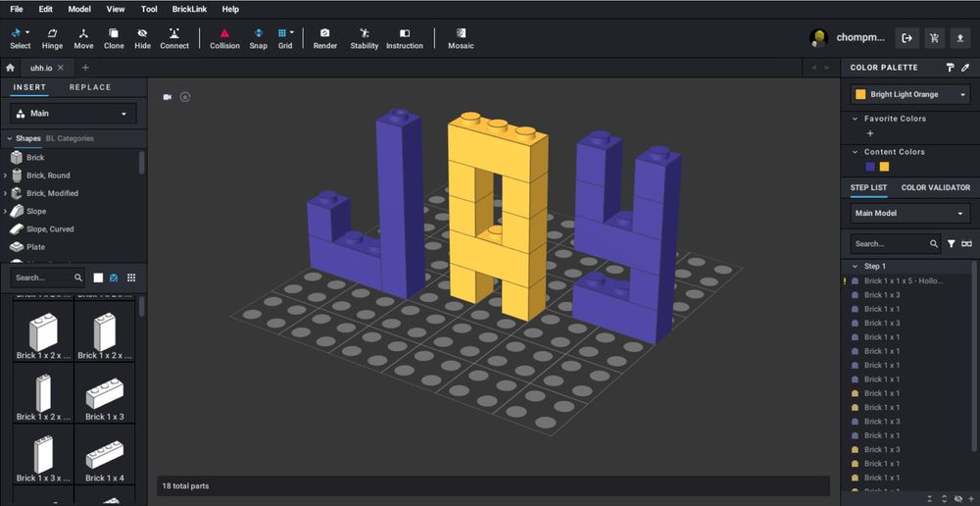Viewport: 980px width, 506px height.
Task: Open a new tab with plus
Action: (x=85, y=68)
